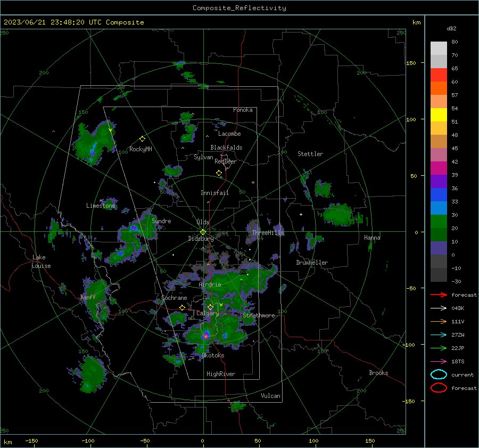Click the white 04DK arrow symbol
The width and height of the screenshot is (479, 448).
[x=439, y=308]
